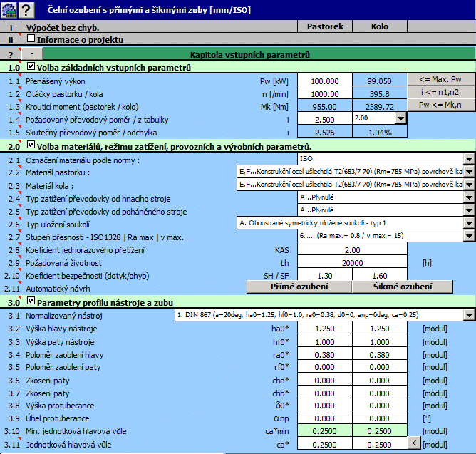This screenshot has height=454, width=476.
Task: Open the Typ uložení soukolí dropdown
Action: pos(469,223)
